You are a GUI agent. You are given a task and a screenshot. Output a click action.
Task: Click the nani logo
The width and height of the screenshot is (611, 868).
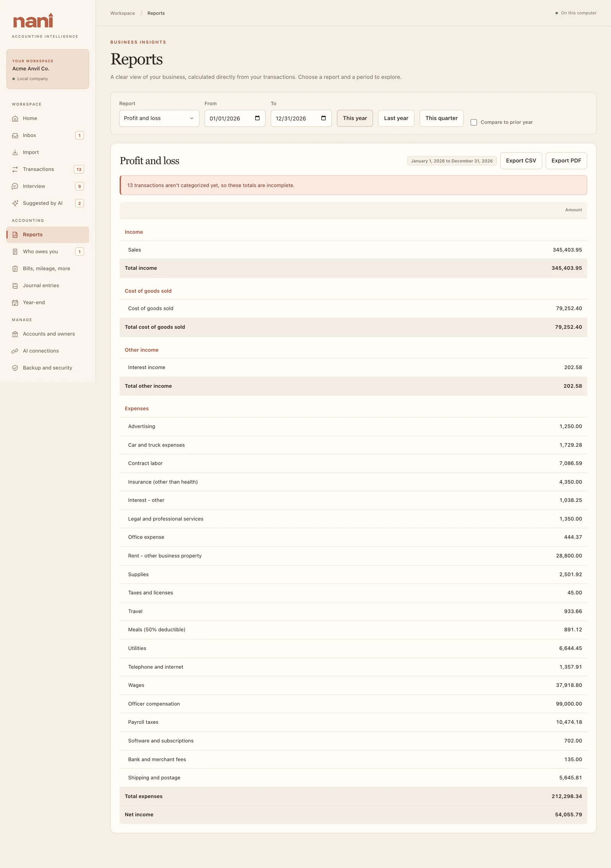33,21
